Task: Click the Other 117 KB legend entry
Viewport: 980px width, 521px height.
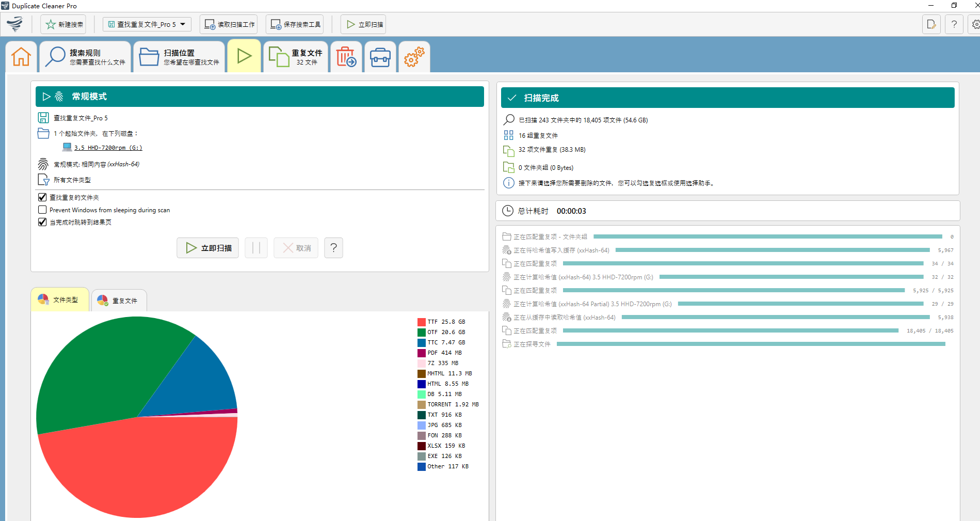Action: (x=443, y=466)
